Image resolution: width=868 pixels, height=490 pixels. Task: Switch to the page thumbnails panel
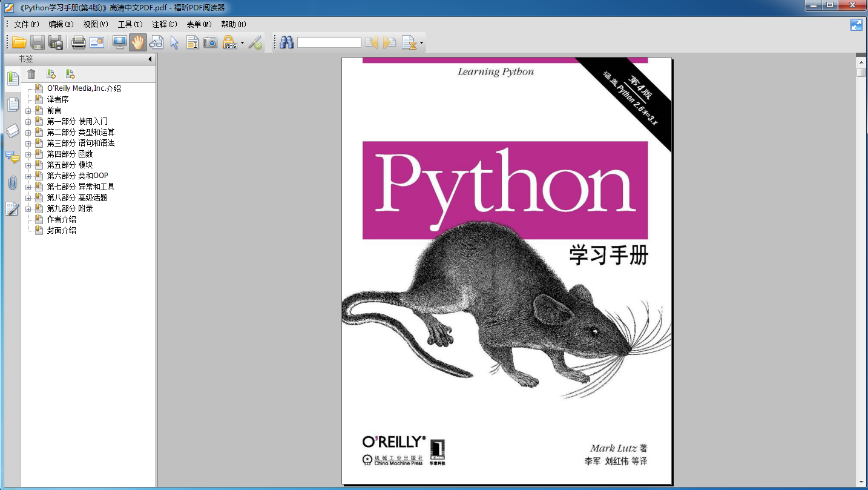tap(12, 104)
